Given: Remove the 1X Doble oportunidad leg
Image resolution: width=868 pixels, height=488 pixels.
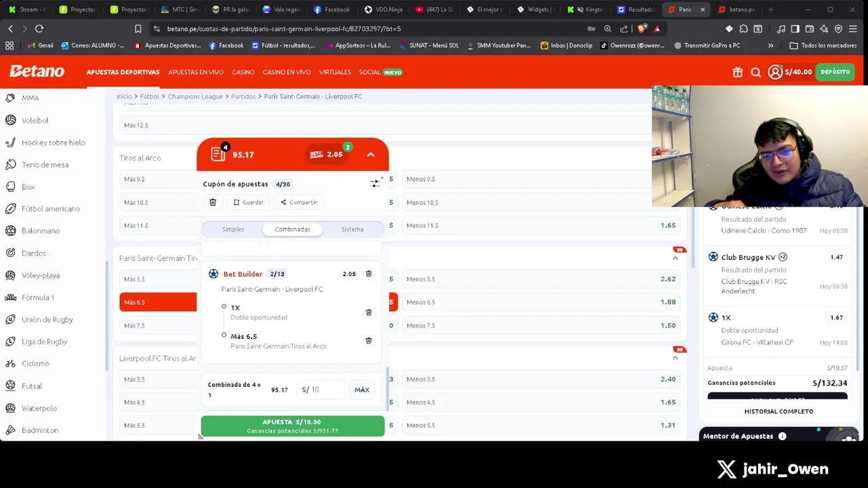Looking at the screenshot, I should click(368, 312).
